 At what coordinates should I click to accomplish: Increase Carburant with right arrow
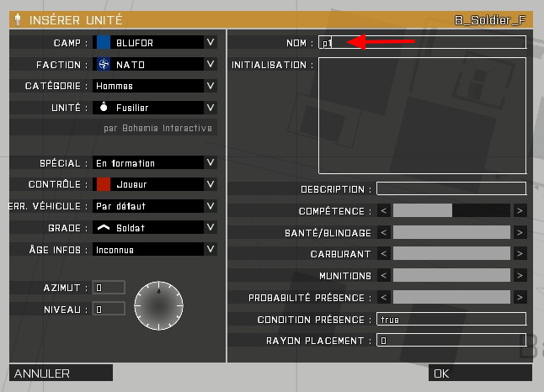point(520,254)
